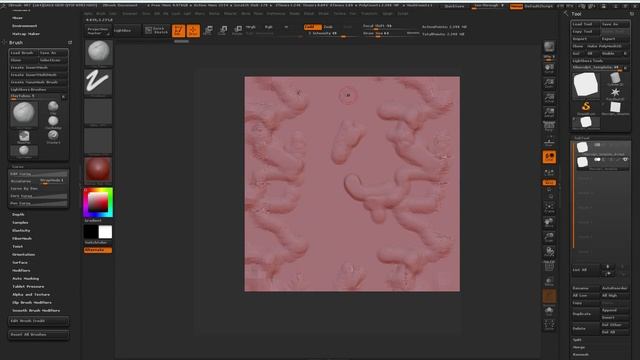Click the Move view icon in right shelf
The height and width of the screenshot is (360, 640).
(549, 222)
